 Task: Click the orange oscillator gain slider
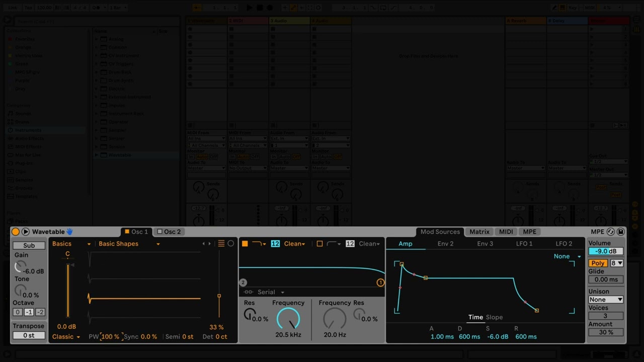click(x=68, y=290)
